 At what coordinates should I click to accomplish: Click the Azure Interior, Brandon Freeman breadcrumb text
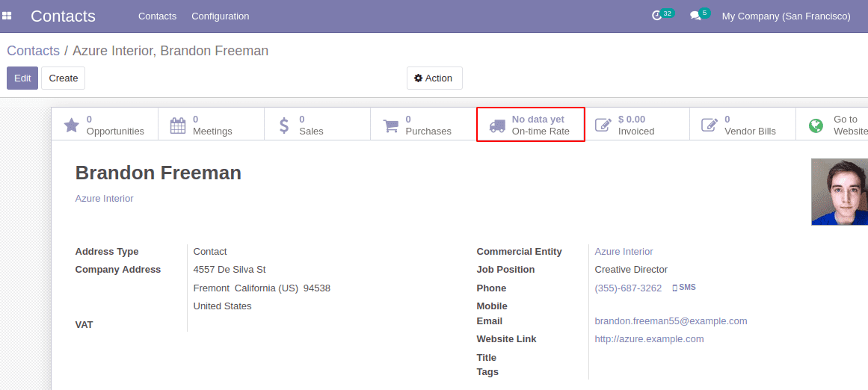point(170,51)
